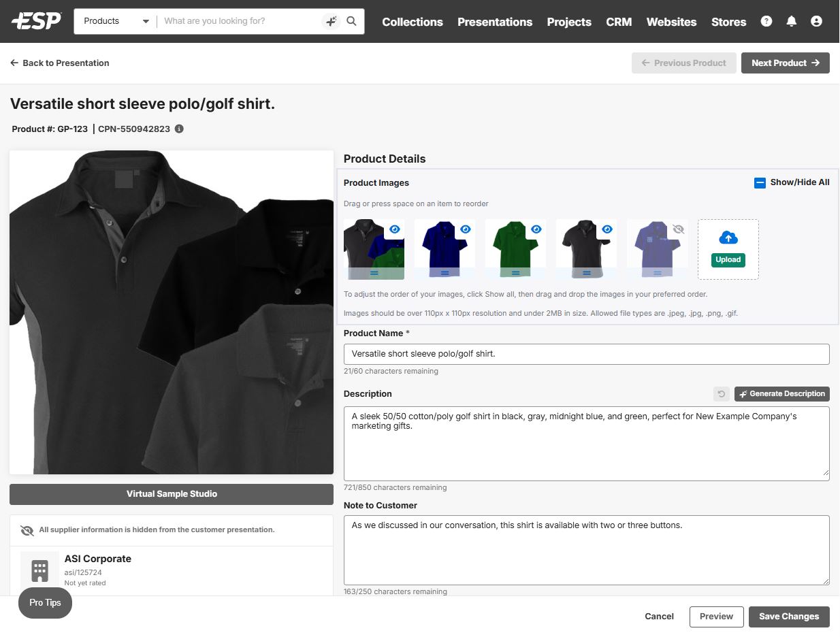This screenshot has height=637, width=840.
Task: Expand the Products search type dropdown
Action: (x=116, y=21)
